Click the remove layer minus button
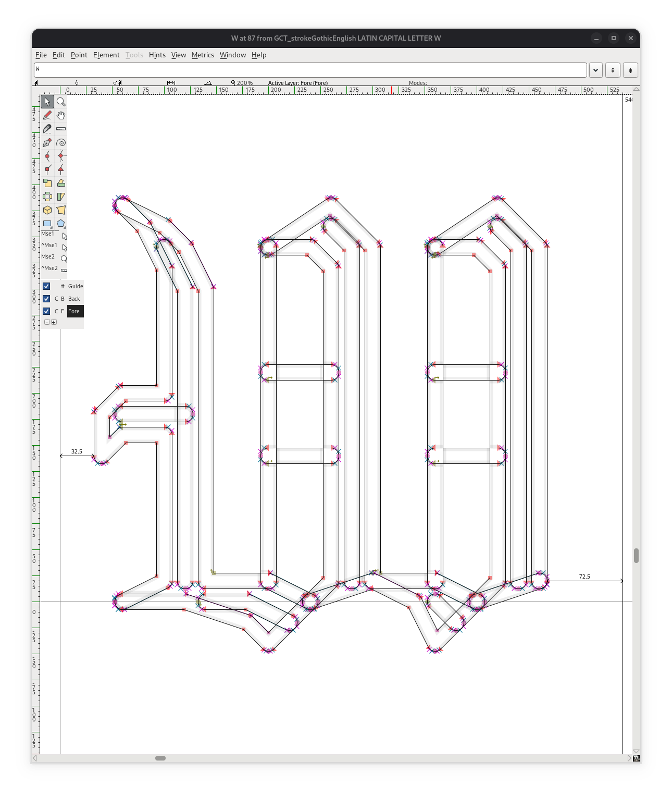The width and height of the screenshot is (672, 797). tap(47, 322)
